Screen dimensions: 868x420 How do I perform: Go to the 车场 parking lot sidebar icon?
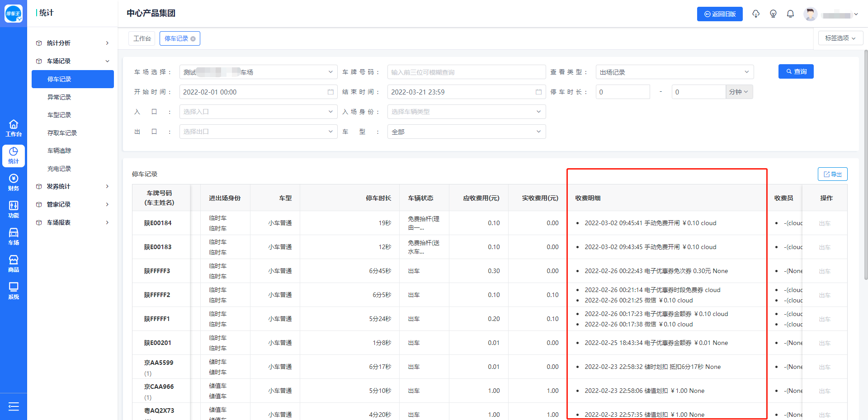(14, 236)
